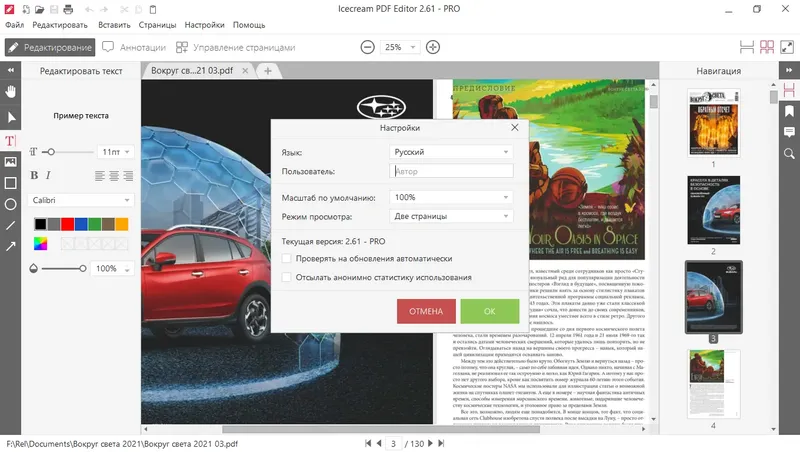Open the search panel magnifier icon
The width and height of the screenshot is (800, 452).
pos(789,154)
